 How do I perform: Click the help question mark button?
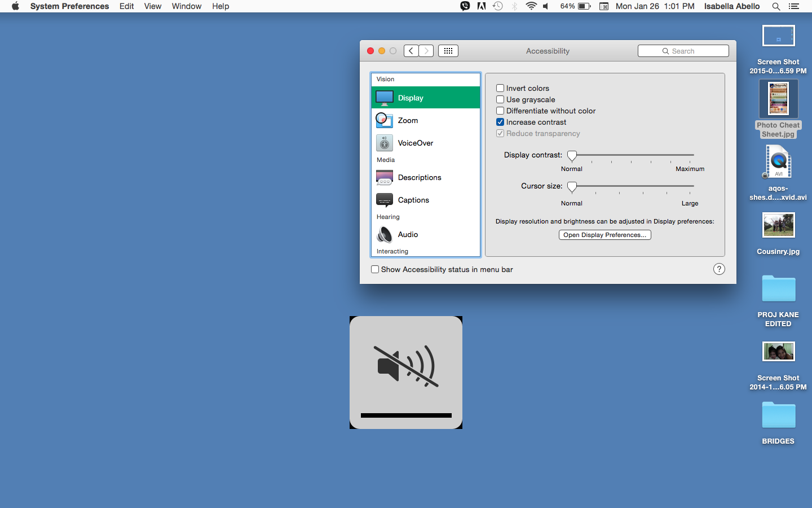coord(719,269)
